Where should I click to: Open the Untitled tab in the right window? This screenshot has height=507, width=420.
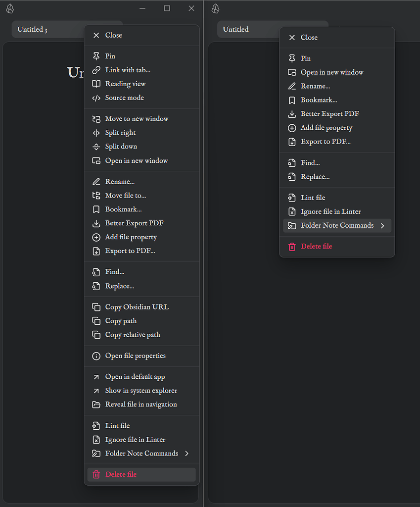(248, 29)
